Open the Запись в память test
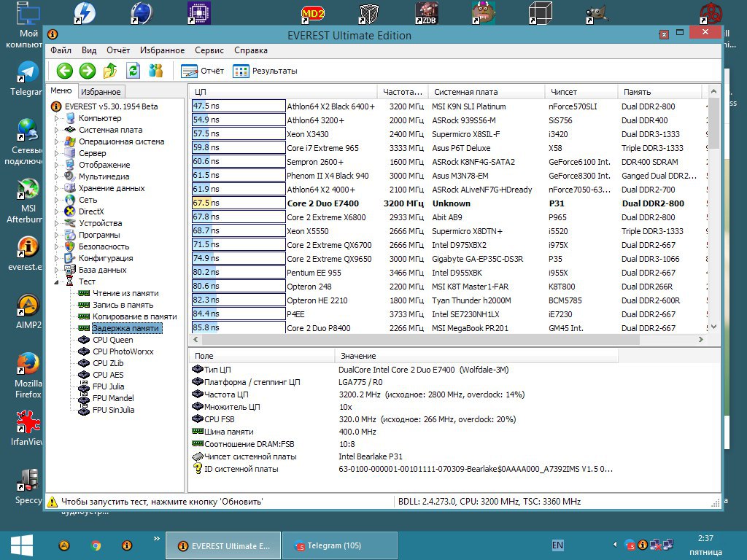 tap(123, 305)
